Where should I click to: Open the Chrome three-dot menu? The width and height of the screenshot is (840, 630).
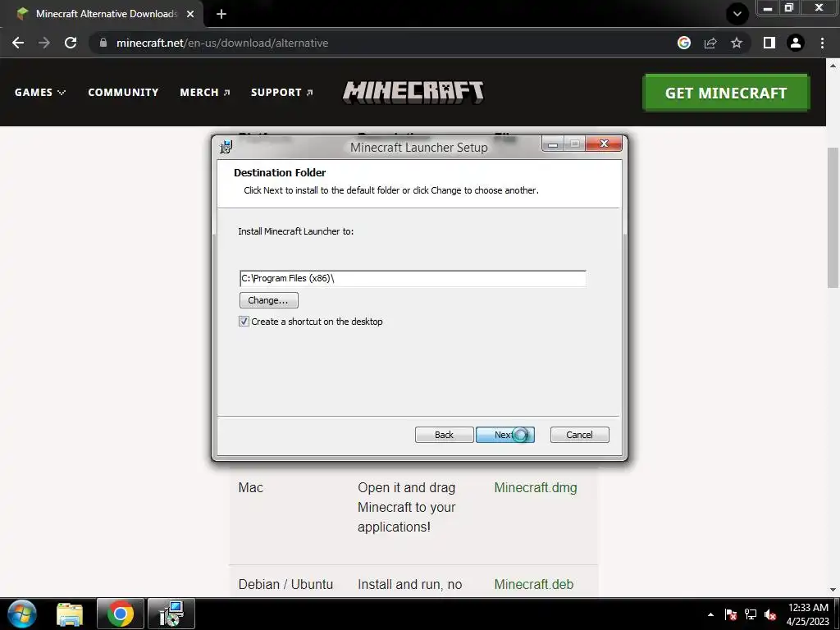click(x=822, y=43)
